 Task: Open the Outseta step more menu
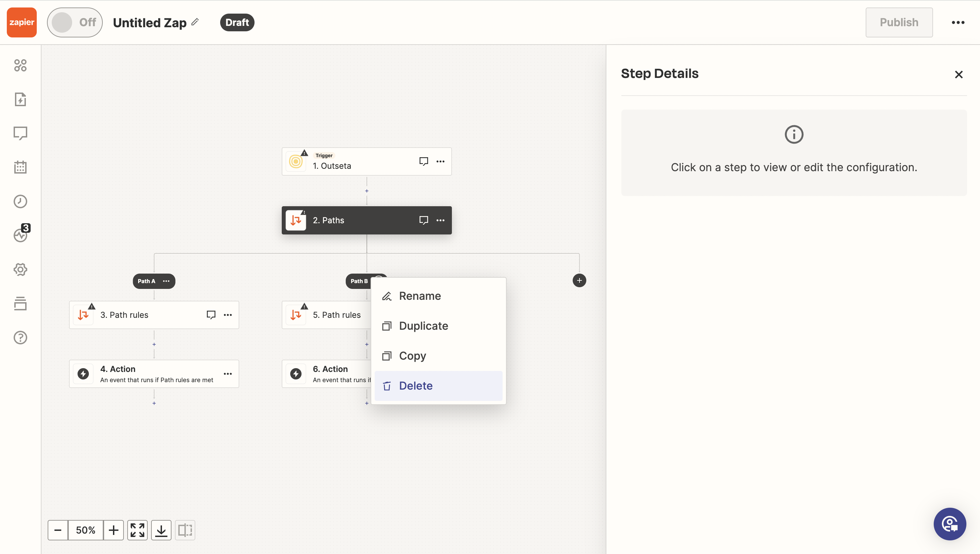[x=440, y=161]
